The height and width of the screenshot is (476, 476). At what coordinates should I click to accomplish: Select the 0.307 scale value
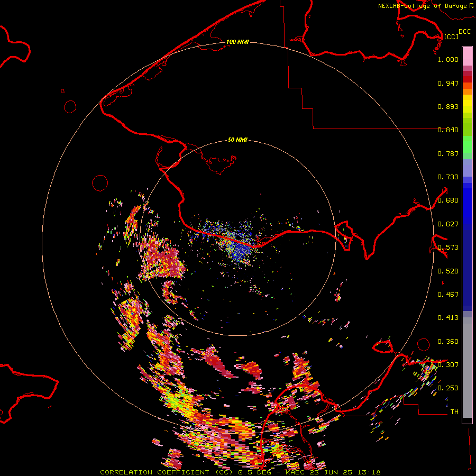(x=448, y=365)
